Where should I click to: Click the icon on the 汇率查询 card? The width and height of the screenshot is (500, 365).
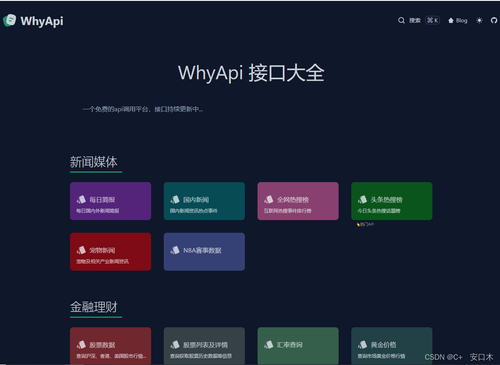(x=269, y=344)
